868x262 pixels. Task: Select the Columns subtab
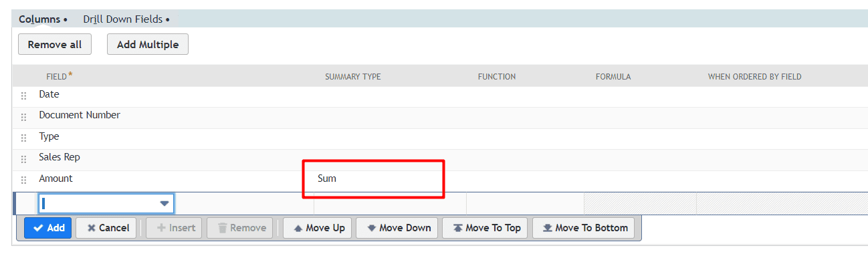tap(43, 19)
